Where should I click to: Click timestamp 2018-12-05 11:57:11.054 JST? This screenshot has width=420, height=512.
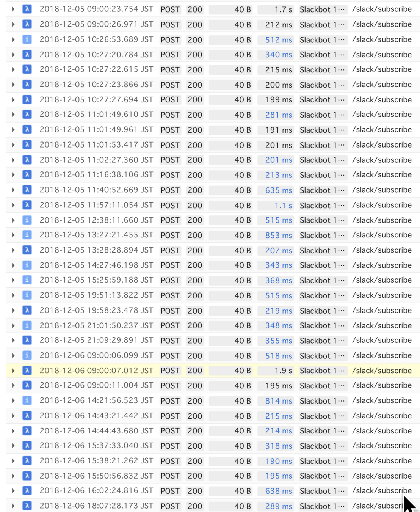coord(96,205)
